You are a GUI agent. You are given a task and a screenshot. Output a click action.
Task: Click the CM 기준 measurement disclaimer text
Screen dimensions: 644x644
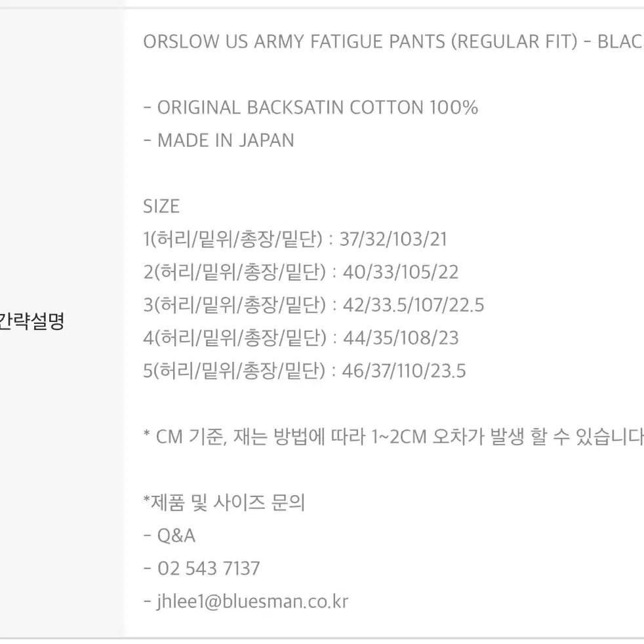(393, 437)
